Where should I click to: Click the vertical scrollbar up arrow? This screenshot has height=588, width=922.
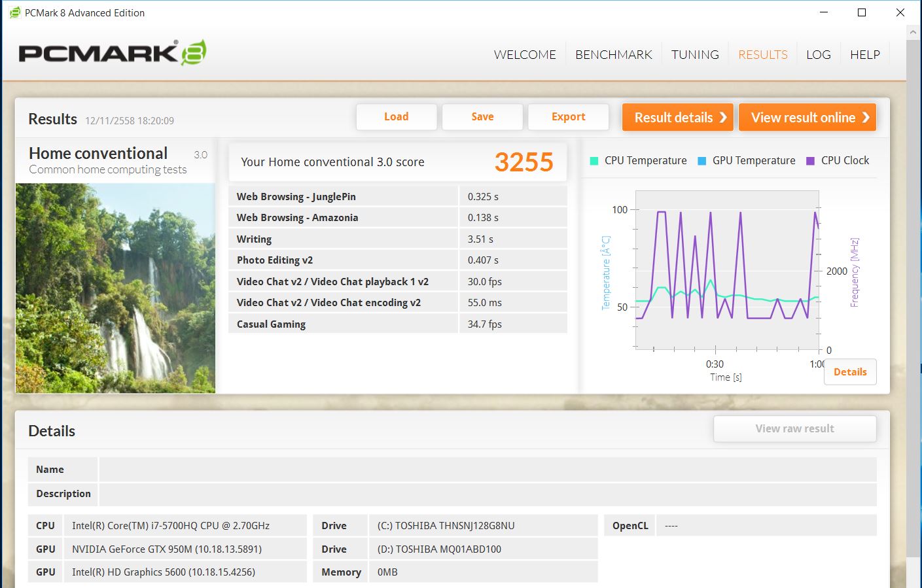click(x=913, y=31)
